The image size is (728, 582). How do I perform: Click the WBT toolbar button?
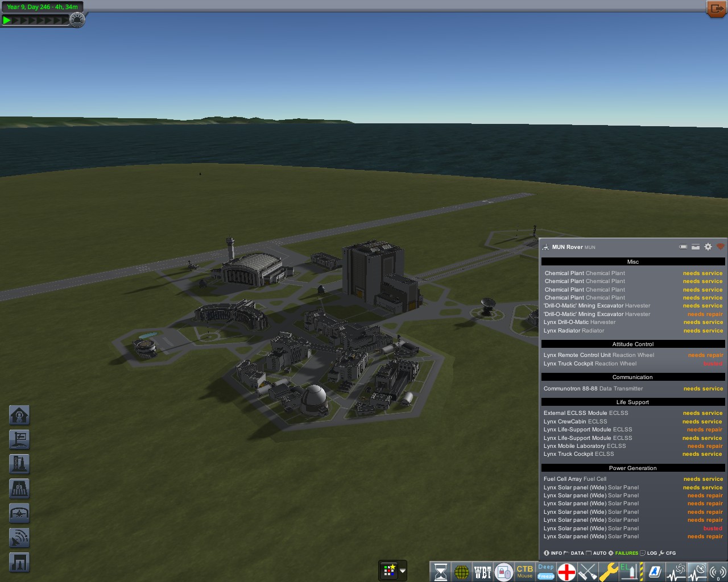pos(483,572)
